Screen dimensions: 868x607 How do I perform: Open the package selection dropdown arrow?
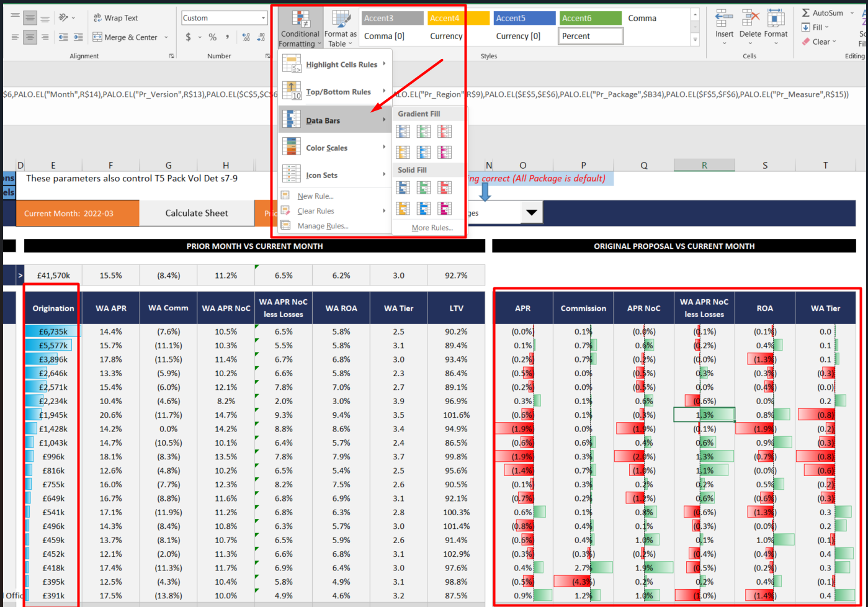point(532,212)
